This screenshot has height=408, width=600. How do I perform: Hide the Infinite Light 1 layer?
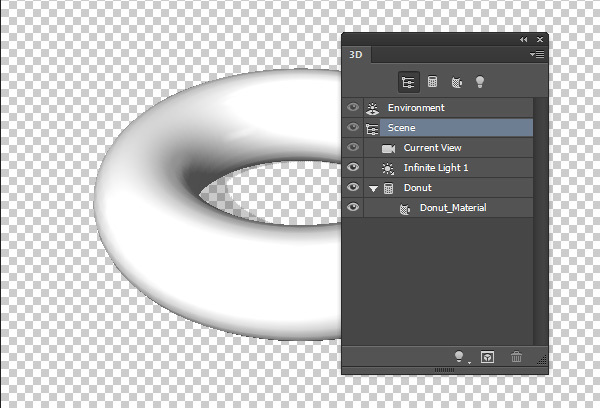click(x=352, y=168)
